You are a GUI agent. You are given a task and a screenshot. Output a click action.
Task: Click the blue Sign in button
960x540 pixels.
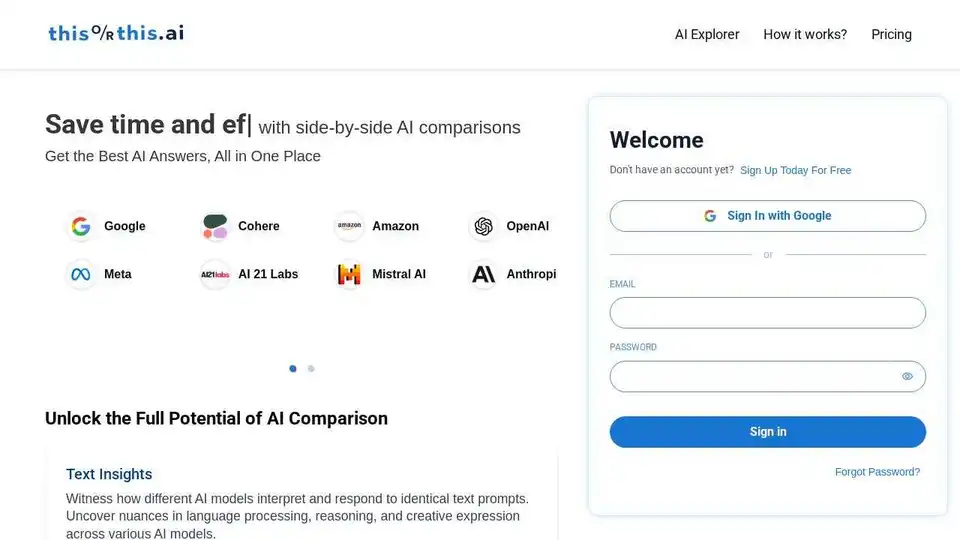point(767,432)
